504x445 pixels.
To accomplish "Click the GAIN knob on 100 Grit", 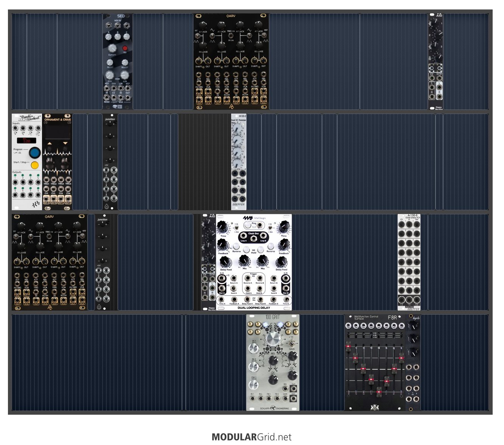I will point(292,356).
